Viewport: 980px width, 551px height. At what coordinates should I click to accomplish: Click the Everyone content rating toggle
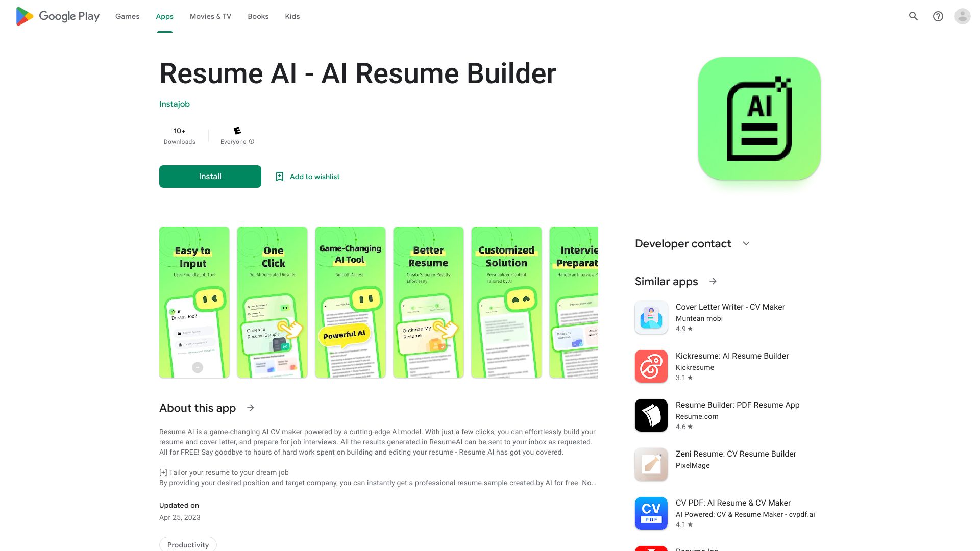pyautogui.click(x=253, y=141)
